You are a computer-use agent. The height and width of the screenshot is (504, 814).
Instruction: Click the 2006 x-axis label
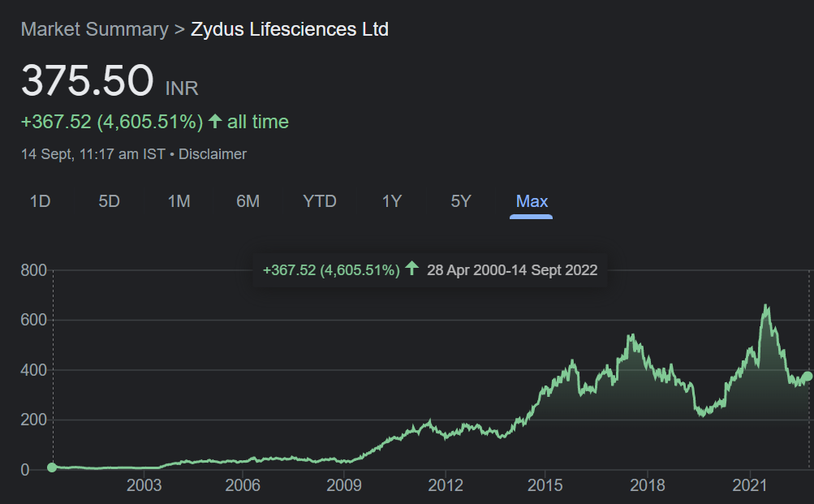click(x=243, y=485)
